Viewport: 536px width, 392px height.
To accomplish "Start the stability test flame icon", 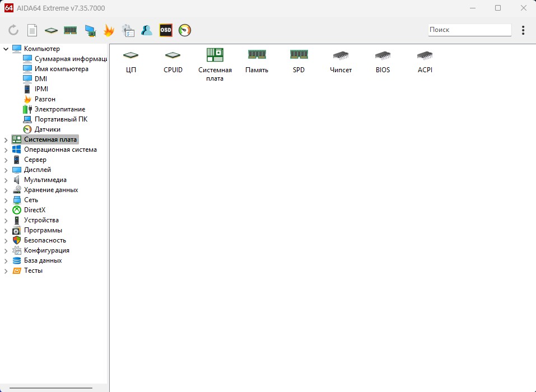I will 109,30.
